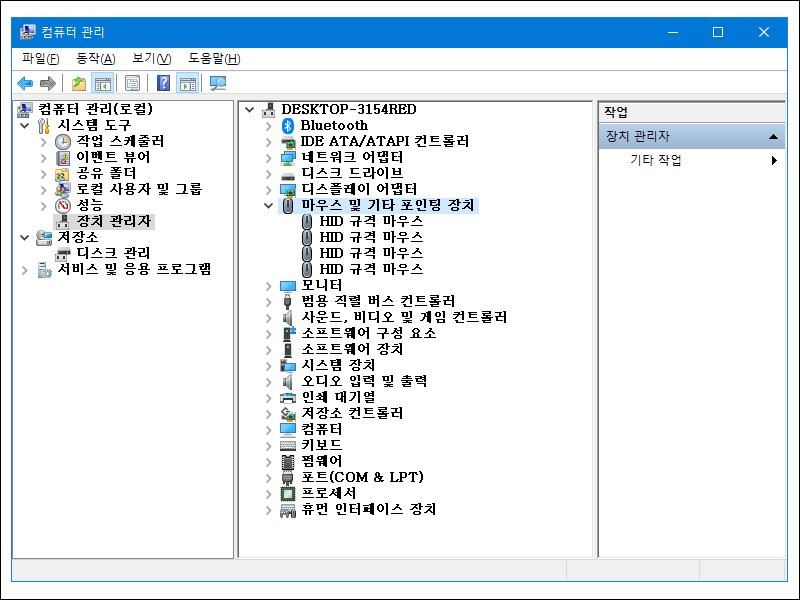Select 공유 폴더 in left tree
This screenshot has width=800, height=600.
(106, 173)
